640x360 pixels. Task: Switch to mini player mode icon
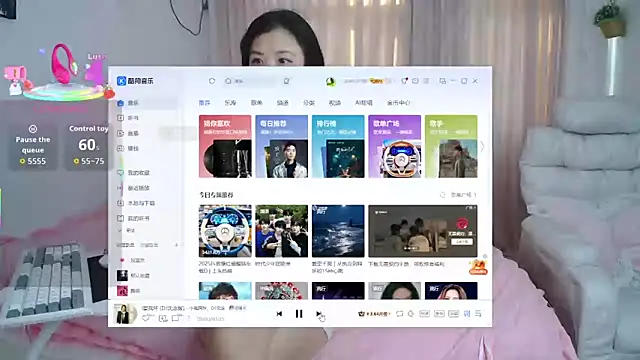coord(442,81)
